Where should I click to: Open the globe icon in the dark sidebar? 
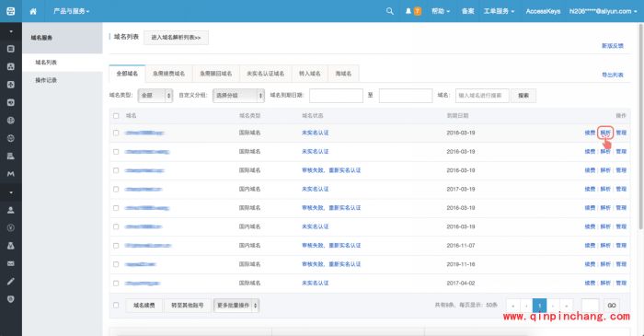click(11, 121)
